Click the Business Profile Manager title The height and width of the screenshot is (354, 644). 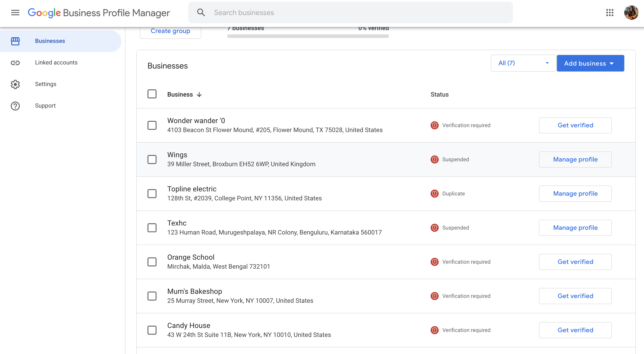(x=116, y=13)
